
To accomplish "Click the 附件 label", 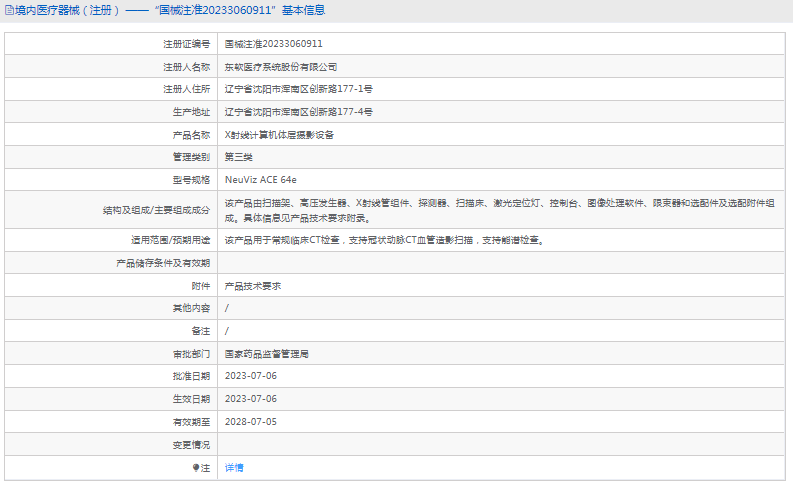I will [201, 286].
